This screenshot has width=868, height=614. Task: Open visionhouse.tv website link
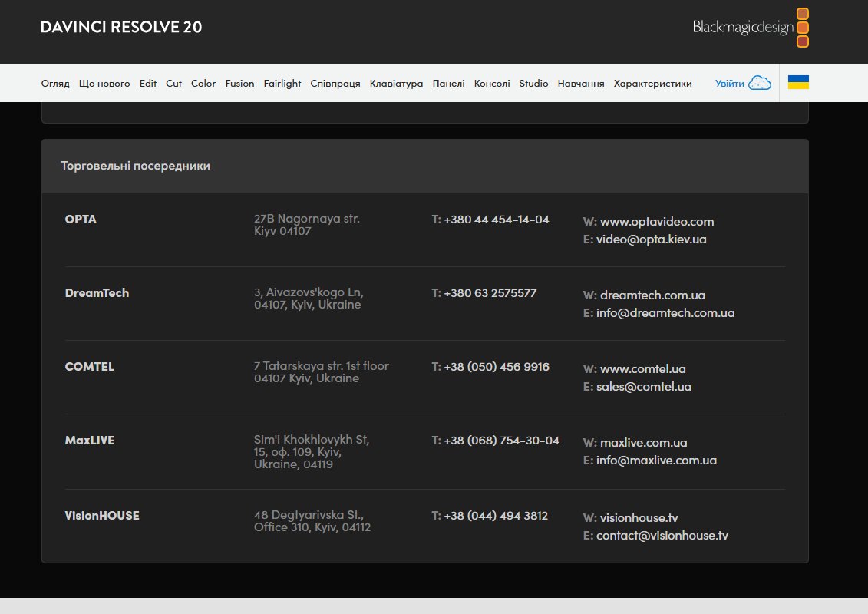point(639,517)
